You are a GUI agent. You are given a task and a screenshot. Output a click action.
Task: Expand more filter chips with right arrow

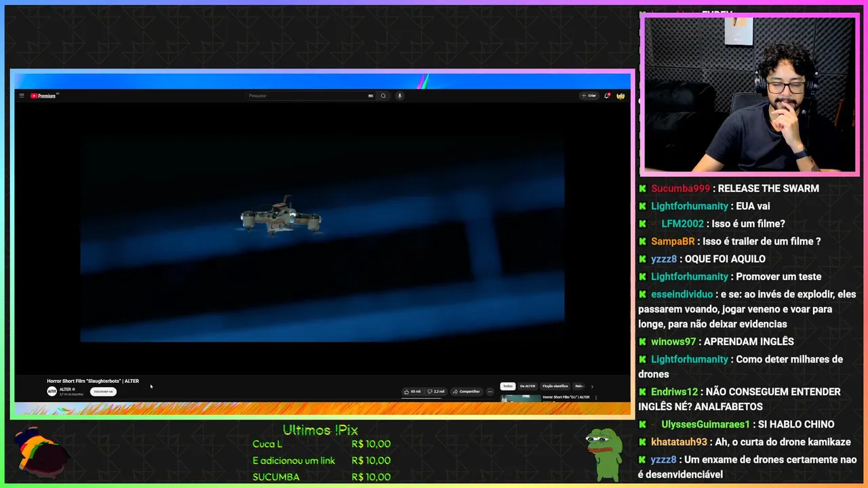[592, 386]
